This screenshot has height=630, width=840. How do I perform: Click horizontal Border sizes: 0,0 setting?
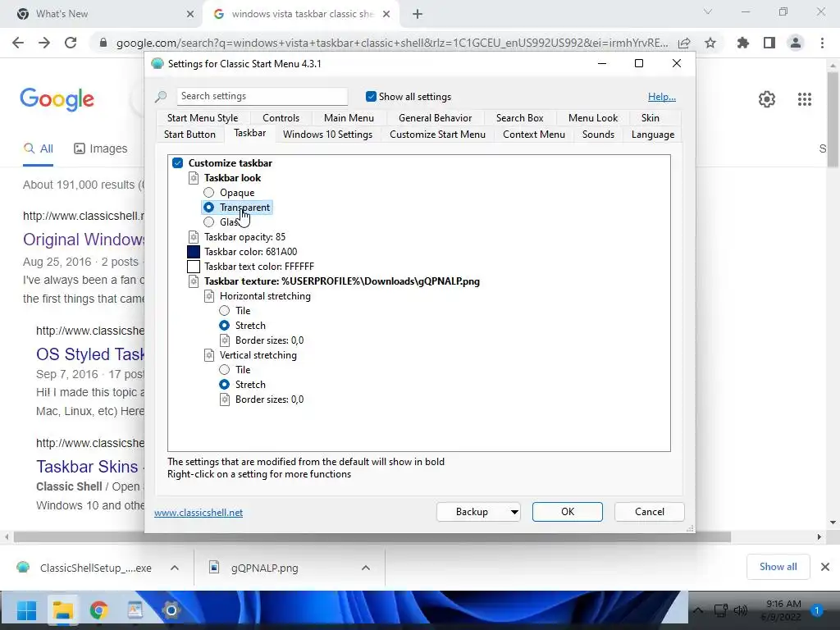click(269, 340)
